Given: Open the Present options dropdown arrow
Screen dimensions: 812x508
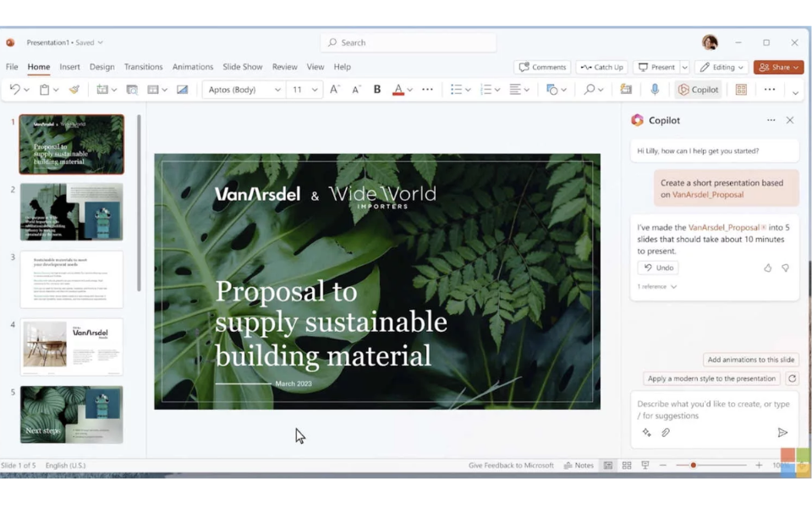Looking at the screenshot, I should (684, 68).
